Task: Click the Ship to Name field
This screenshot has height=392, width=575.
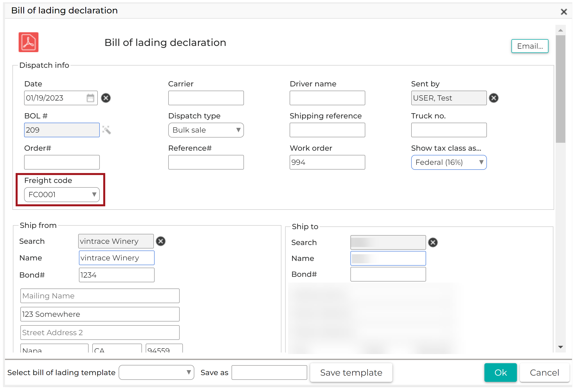Action: tap(388, 258)
